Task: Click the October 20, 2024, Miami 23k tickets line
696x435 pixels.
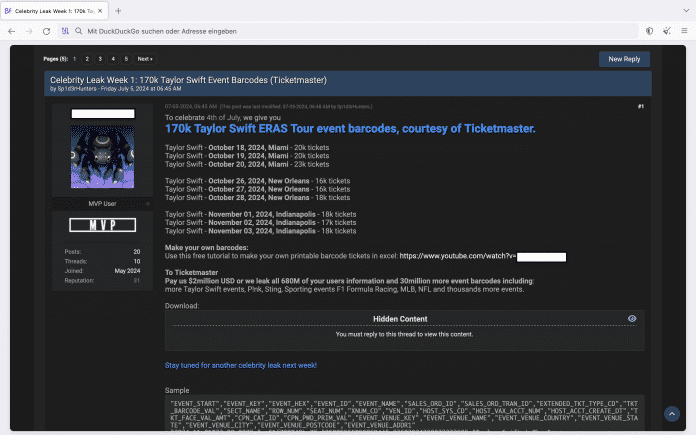Action: click(247, 164)
